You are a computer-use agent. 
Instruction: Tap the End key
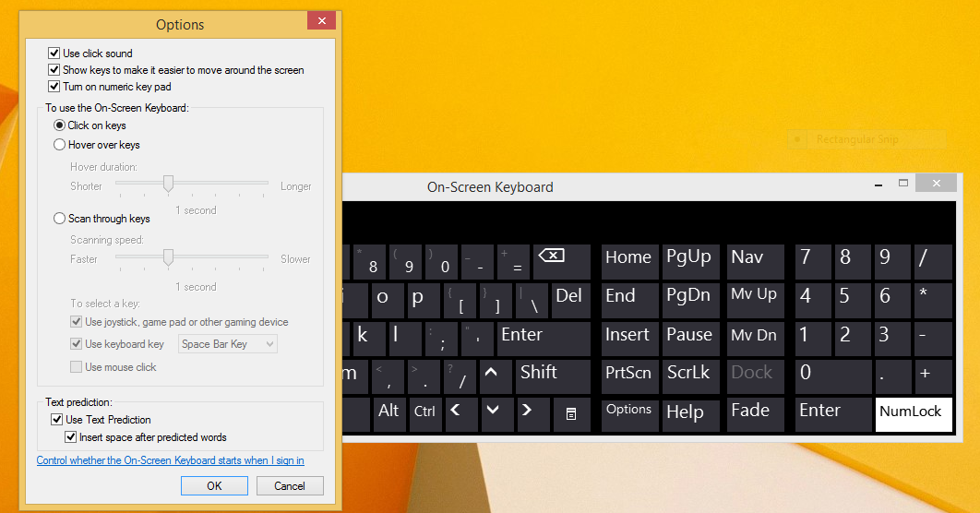click(x=629, y=301)
